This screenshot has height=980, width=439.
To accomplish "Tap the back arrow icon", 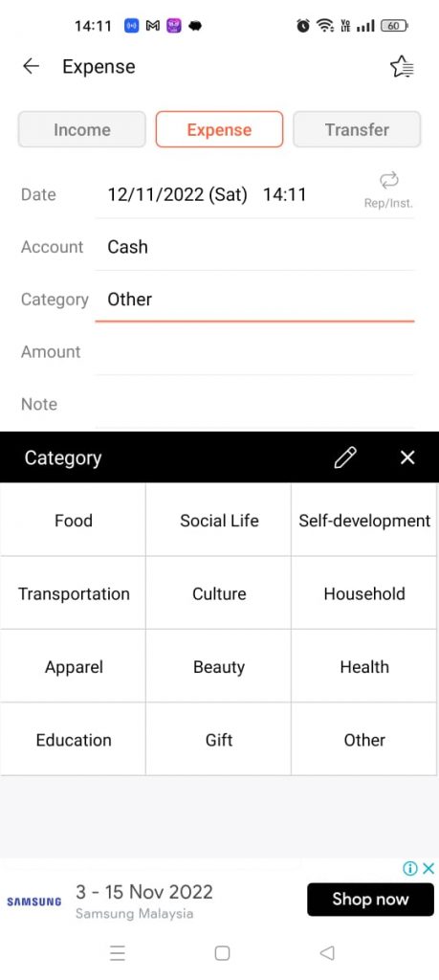I will [31, 66].
